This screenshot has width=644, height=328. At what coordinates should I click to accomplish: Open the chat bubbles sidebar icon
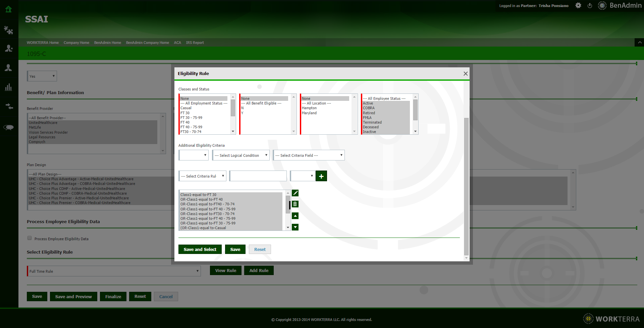(x=8, y=127)
